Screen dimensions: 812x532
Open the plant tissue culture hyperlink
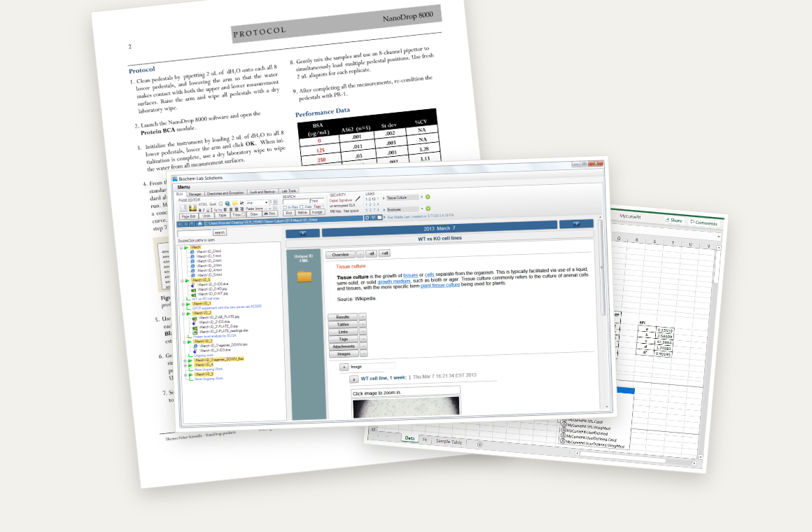440,285
